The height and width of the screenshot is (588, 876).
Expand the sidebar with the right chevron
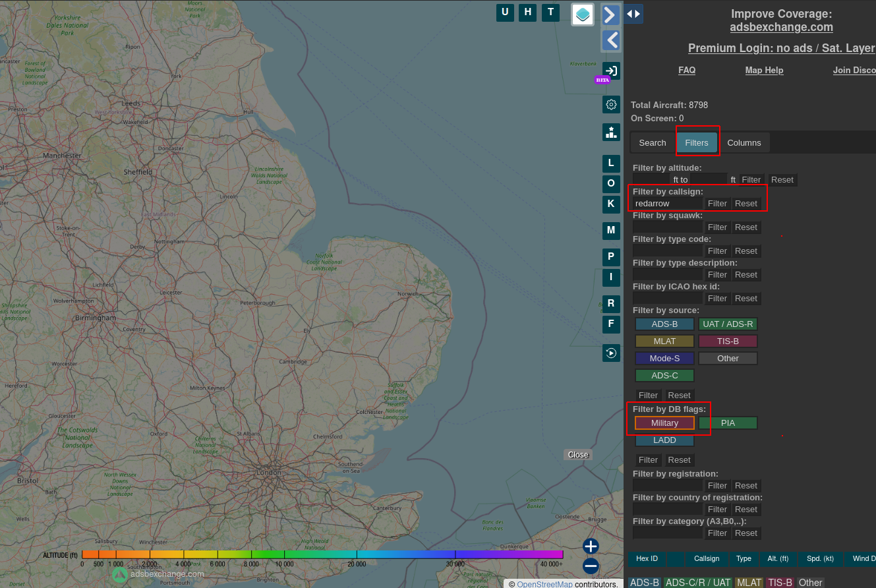pyautogui.click(x=610, y=14)
